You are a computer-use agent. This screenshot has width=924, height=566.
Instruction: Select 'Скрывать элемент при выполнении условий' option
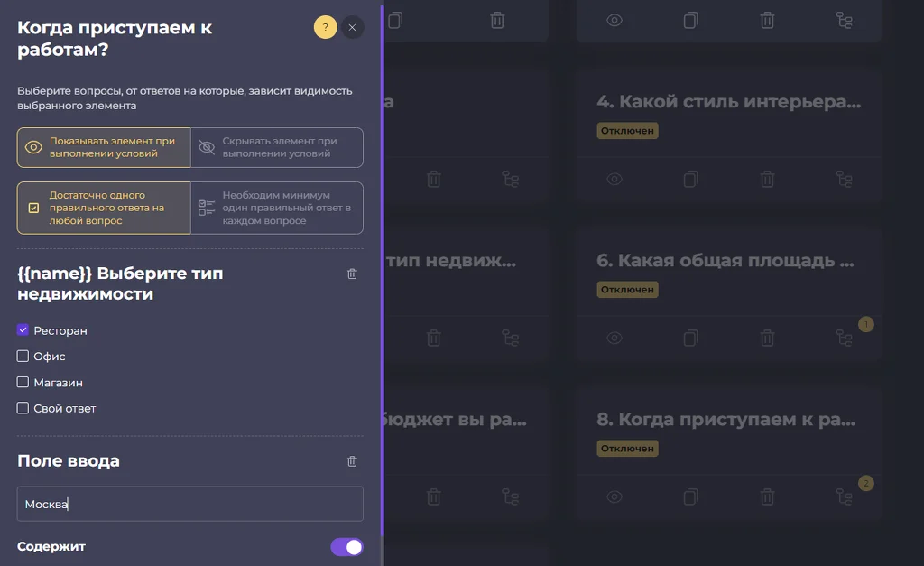coord(277,147)
